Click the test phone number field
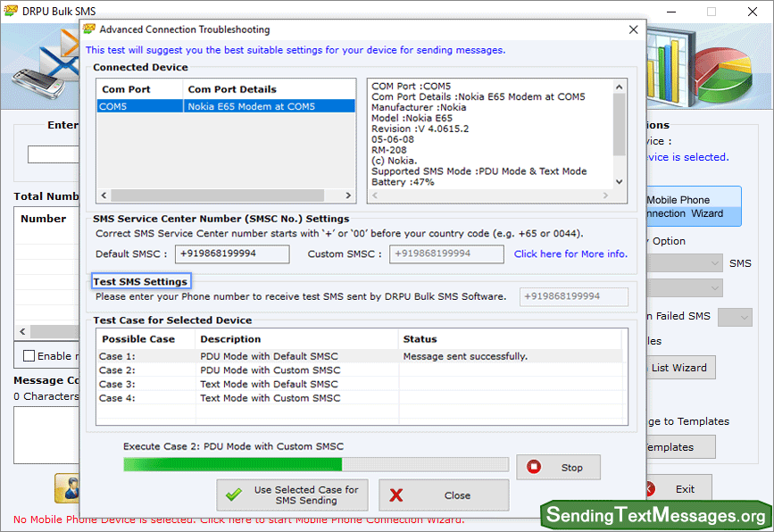The image size is (774, 532). coord(574,296)
